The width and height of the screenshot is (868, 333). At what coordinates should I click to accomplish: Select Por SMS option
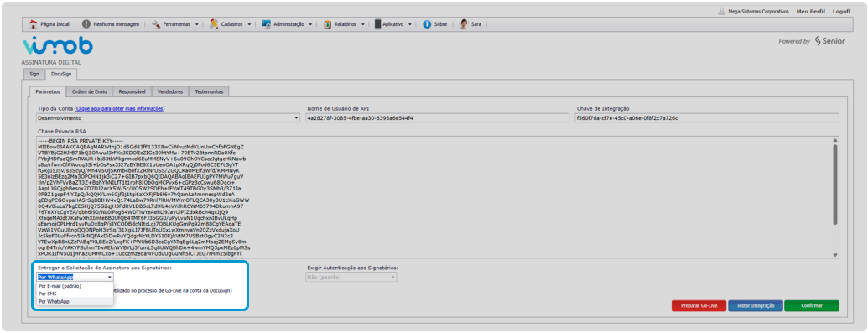point(75,294)
